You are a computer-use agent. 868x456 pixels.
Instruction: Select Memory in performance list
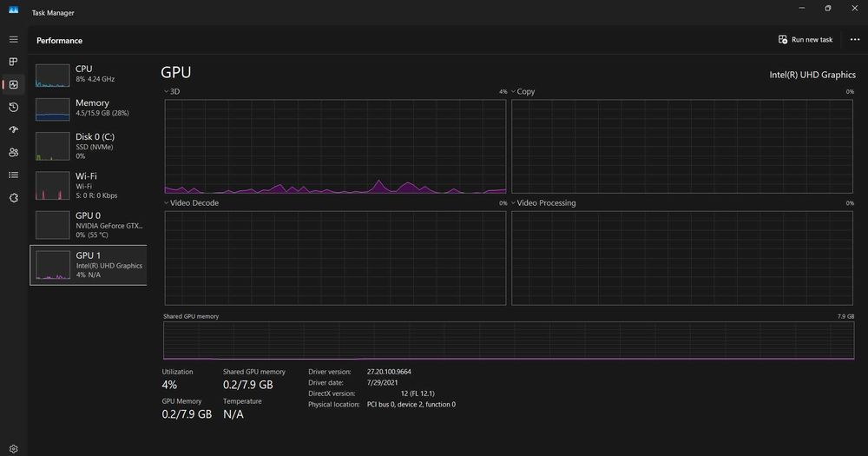point(89,108)
